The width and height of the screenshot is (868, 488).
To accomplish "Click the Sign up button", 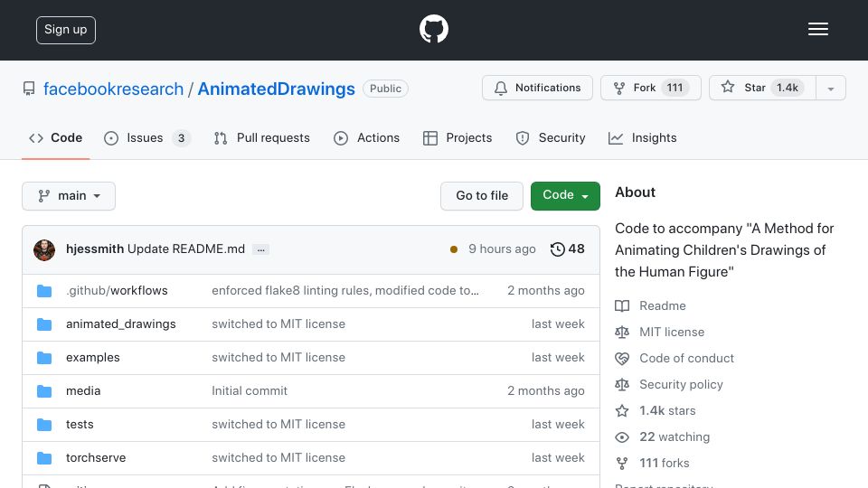I will pos(66,30).
